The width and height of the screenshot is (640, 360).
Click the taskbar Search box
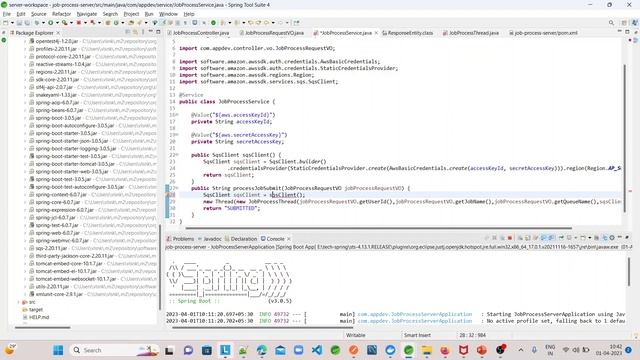tap(115, 350)
